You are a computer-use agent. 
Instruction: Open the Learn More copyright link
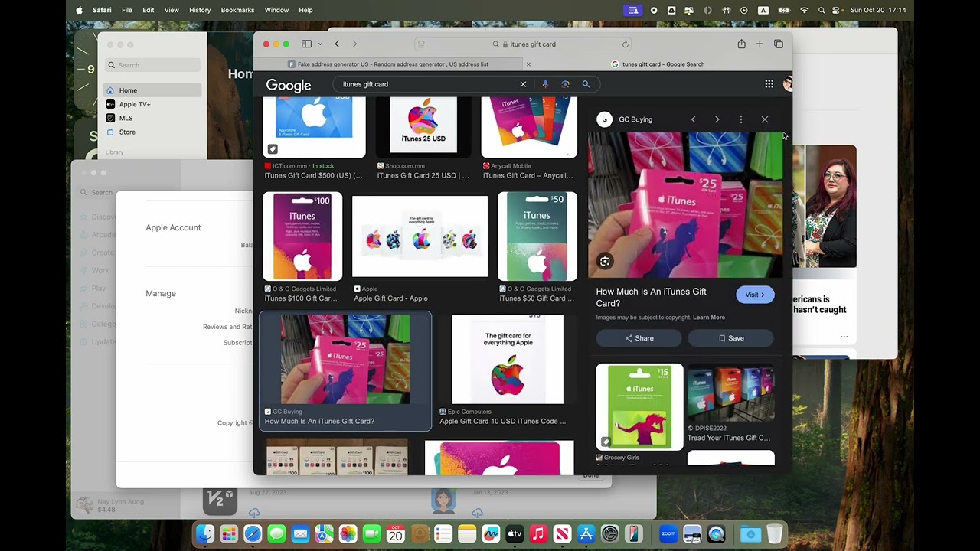[x=709, y=318]
